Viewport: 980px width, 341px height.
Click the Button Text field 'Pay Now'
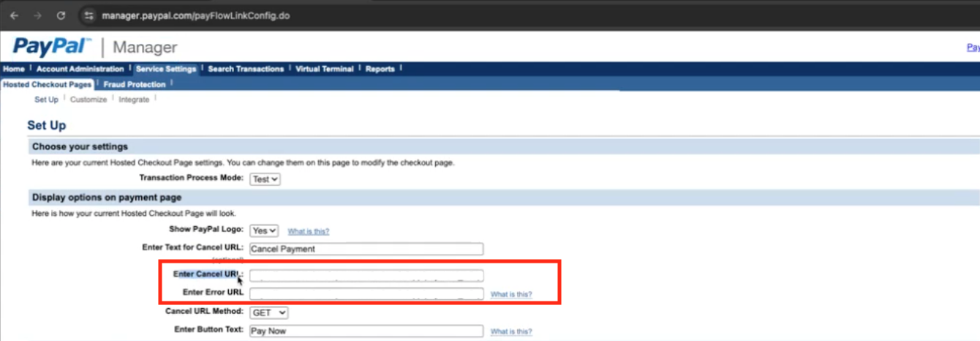366,331
